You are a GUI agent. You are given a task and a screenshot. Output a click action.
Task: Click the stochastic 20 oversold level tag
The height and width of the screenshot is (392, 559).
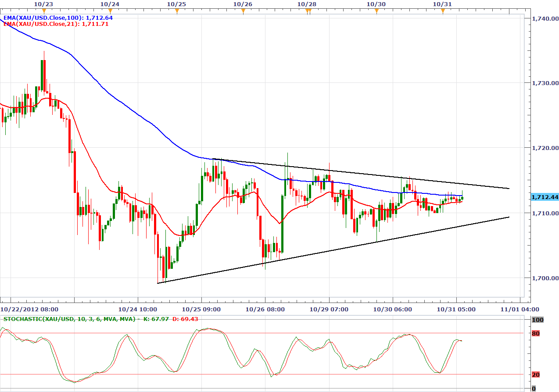535,374
